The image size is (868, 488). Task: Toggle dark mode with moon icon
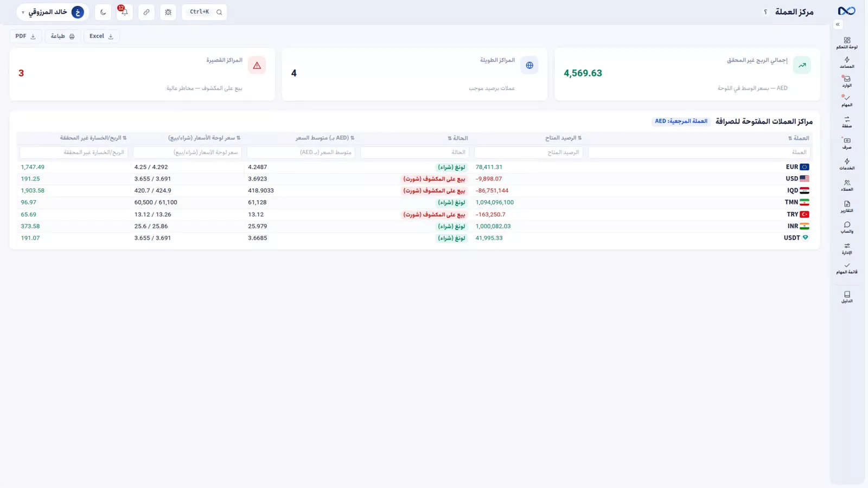click(x=103, y=12)
